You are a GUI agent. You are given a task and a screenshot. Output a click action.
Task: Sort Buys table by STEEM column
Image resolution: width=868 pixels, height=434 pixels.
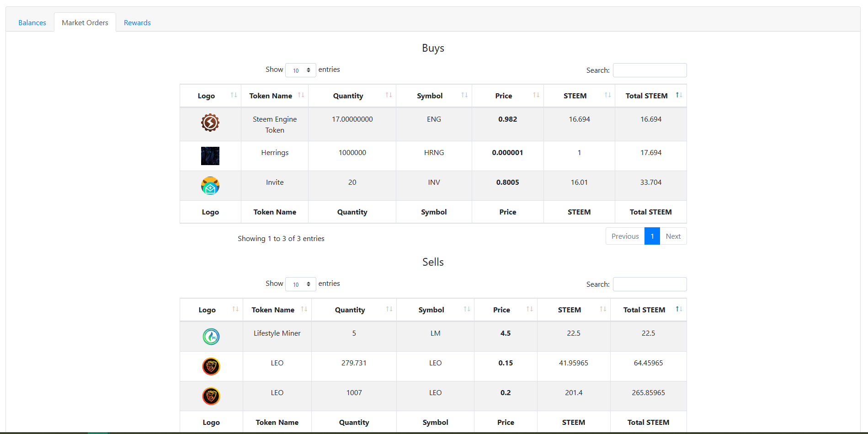579,96
